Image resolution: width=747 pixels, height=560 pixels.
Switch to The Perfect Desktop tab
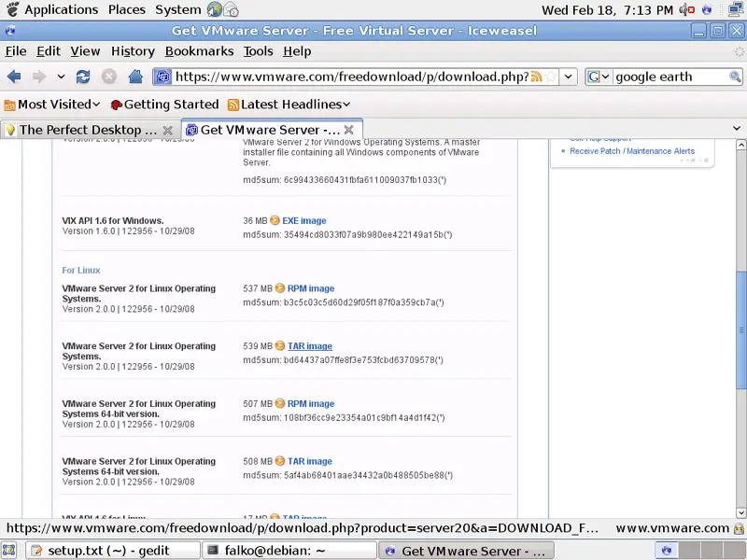coord(89,130)
